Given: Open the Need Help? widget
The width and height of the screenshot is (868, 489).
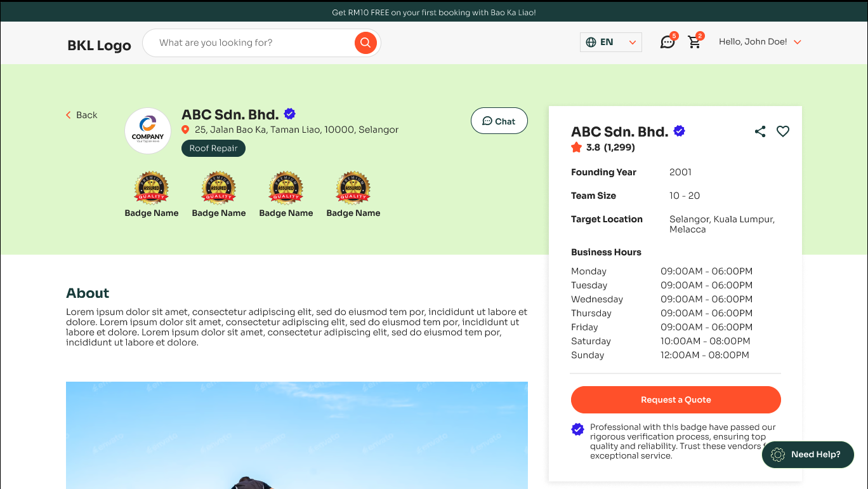Looking at the screenshot, I should pos(808,455).
